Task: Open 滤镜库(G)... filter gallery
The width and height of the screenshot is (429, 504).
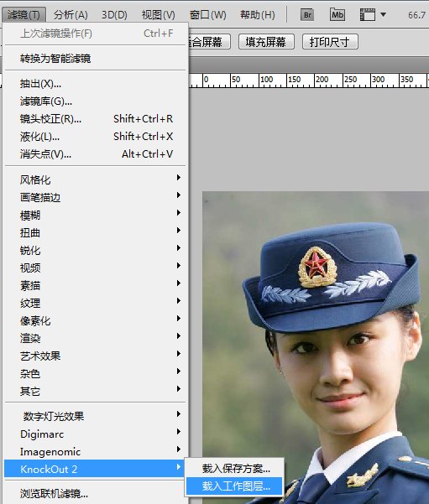Action: point(96,101)
